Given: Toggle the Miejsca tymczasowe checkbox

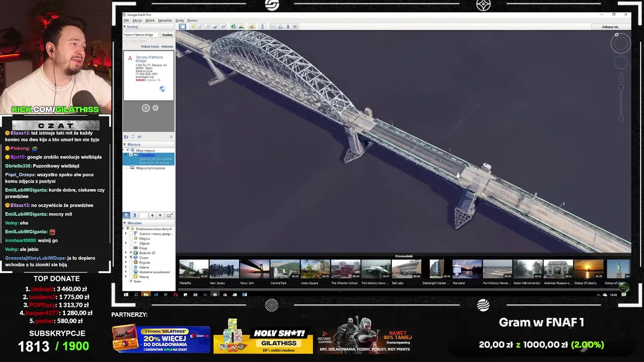Looking at the screenshot, I should click(x=128, y=167).
